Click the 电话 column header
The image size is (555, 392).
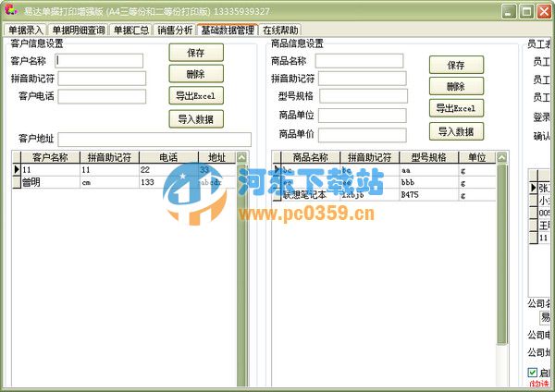pyautogui.click(x=169, y=157)
